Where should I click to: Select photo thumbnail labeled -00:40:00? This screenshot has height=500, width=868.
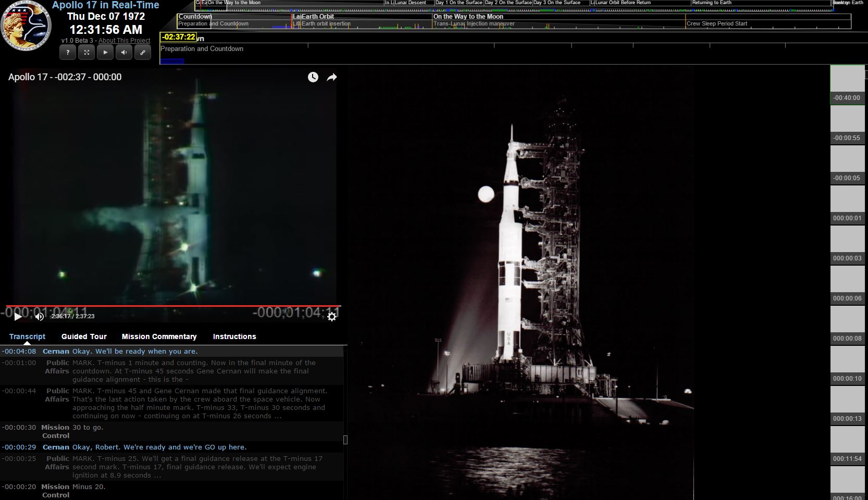click(x=847, y=84)
